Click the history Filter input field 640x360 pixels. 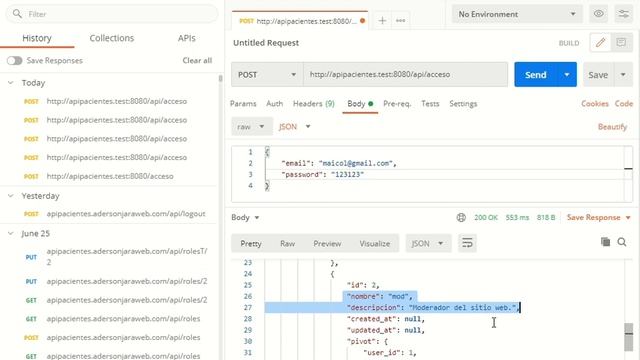(x=112, y=14)
